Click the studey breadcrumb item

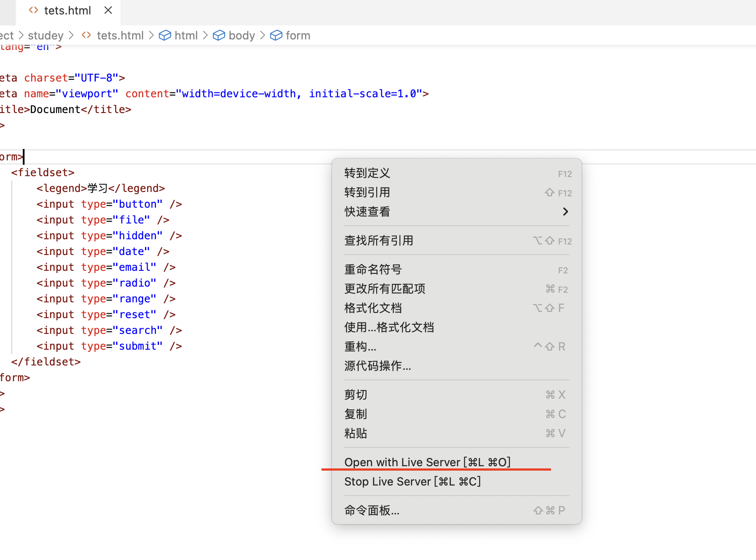[45, 35]
